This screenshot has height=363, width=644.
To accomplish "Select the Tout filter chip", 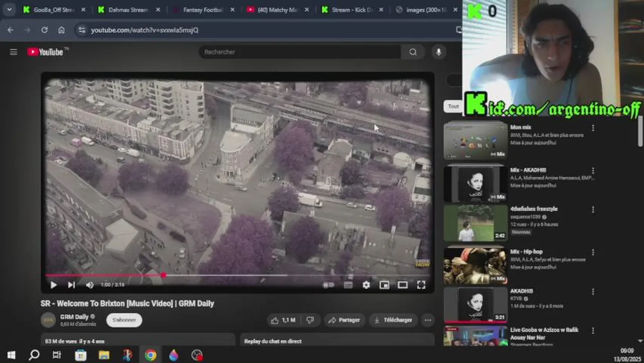I will point(454,106).
